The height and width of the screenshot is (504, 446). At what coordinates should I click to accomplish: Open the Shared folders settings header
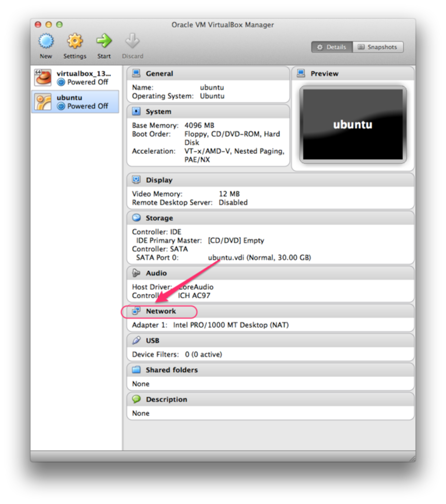click(x=270, y=370)
